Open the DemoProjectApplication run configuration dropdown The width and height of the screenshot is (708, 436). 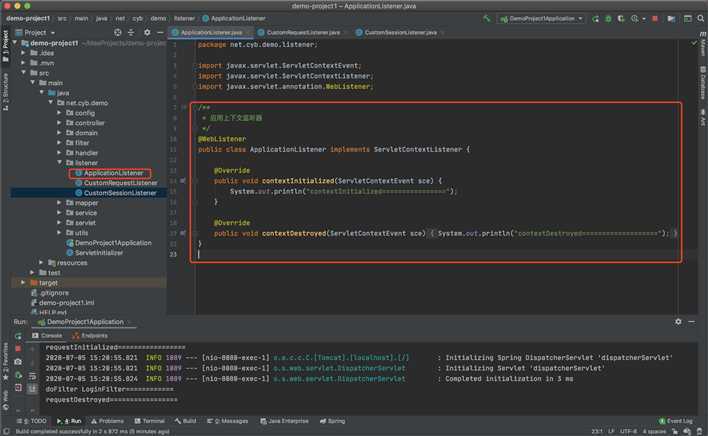(x=541, y=19)
